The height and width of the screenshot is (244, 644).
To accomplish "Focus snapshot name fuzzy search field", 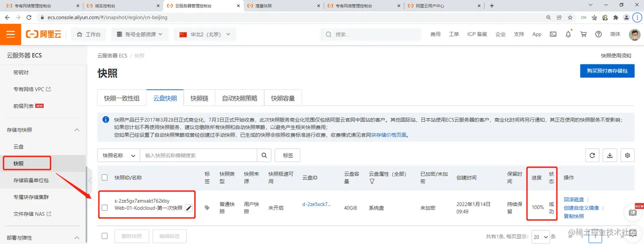I will [x=198, y=155].
